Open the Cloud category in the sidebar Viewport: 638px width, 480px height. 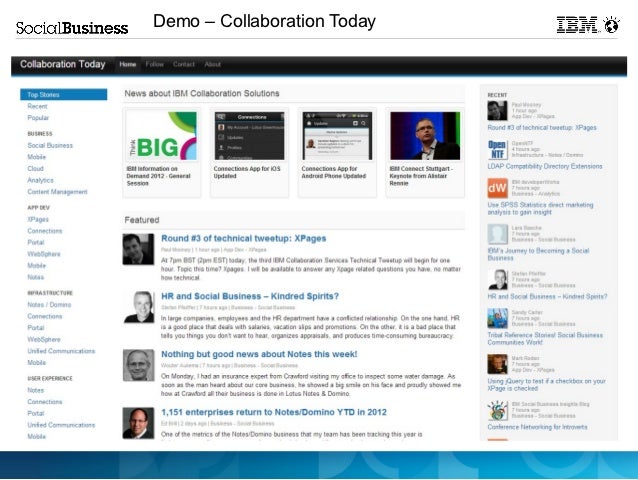[x=35, y=168]
